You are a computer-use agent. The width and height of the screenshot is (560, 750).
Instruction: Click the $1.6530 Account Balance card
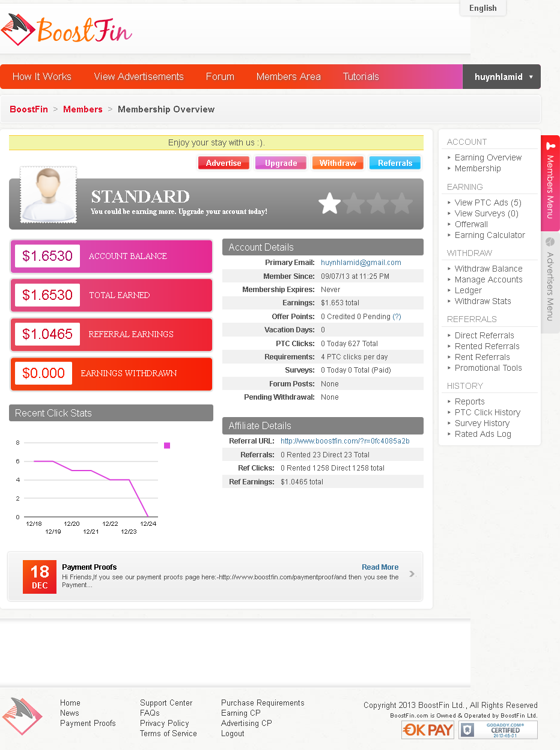point(111,256)
